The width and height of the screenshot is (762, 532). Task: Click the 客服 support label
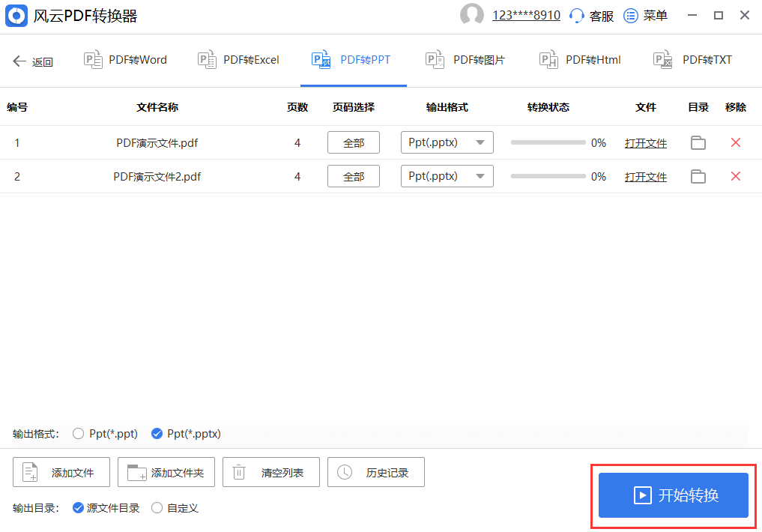tap(602, 16)
